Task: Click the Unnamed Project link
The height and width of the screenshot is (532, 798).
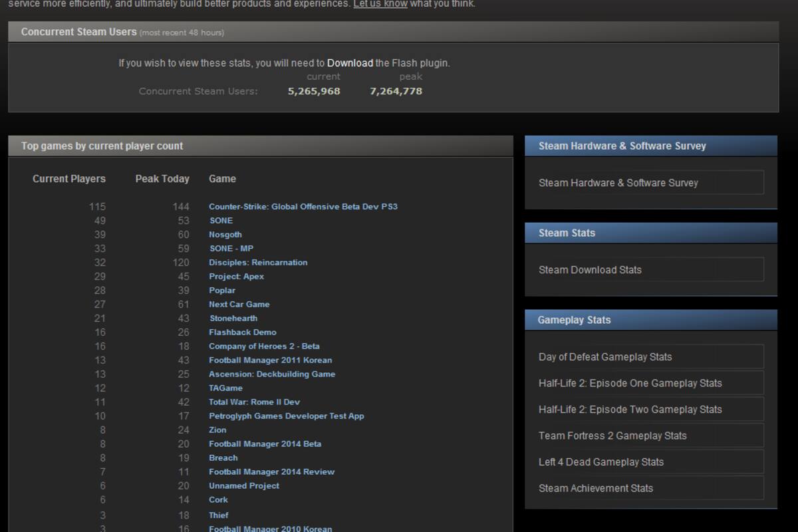Action: pyautogui.click(x=244, y=486)
